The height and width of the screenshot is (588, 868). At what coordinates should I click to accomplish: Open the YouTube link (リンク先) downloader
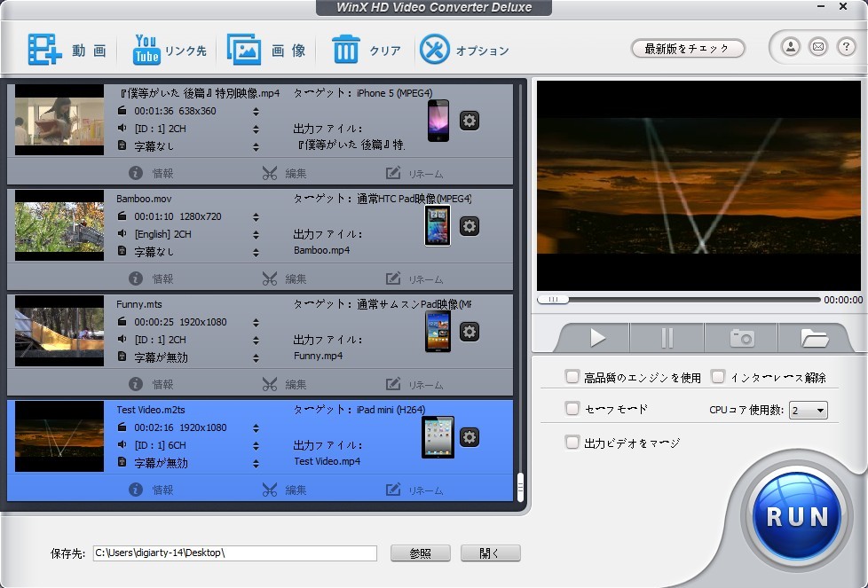[x=146, y=50]
